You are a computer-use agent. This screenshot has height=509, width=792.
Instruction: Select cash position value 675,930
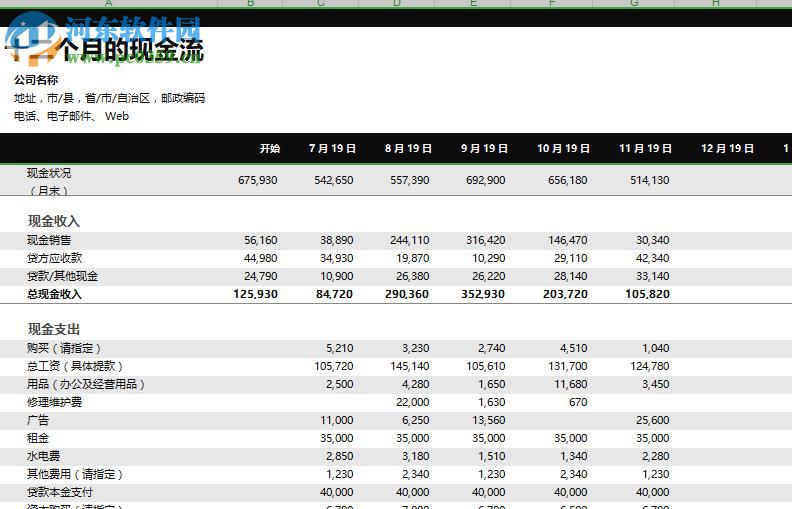[258, 180]
